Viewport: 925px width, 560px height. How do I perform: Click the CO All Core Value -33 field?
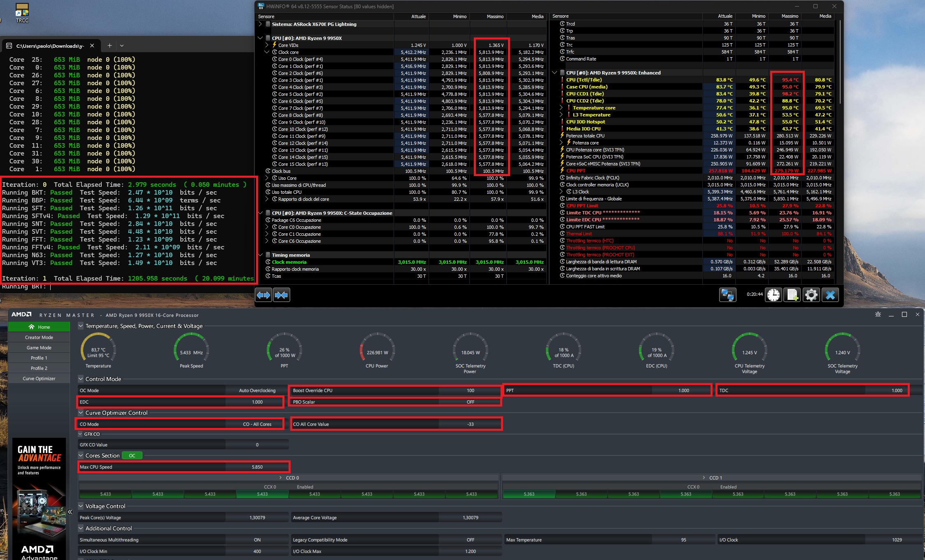(470, 424)
